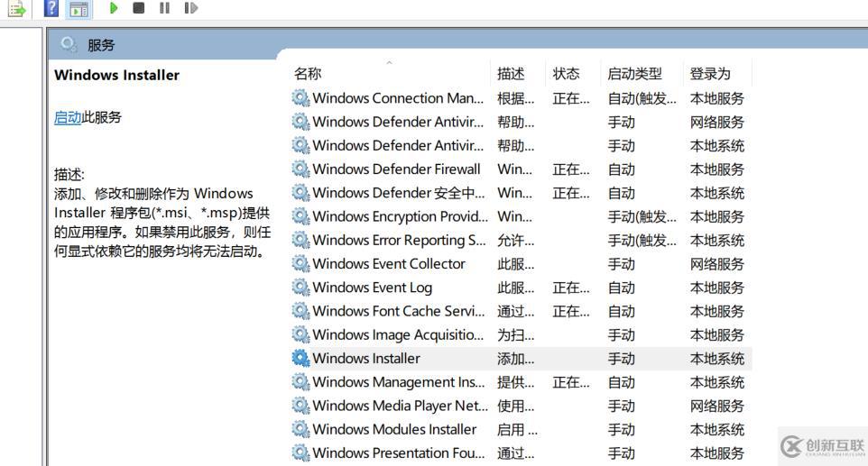This screenshot has height=466, width=868.
Task: Select the Windows Presentation Fou... service name
Action: (x=399, y=453)
